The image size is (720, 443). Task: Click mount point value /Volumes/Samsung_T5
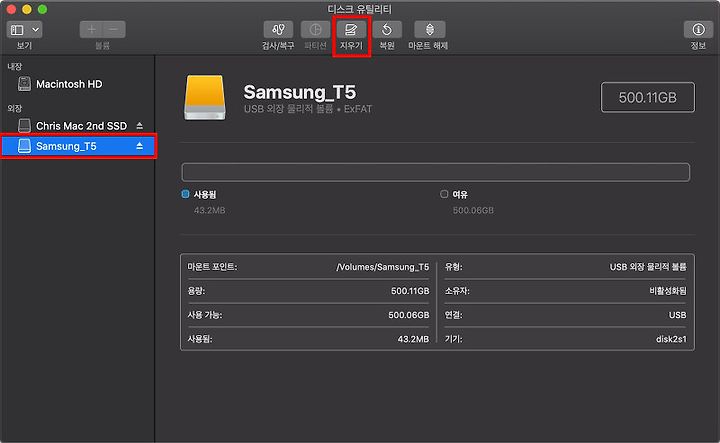[x=382, y=267]
